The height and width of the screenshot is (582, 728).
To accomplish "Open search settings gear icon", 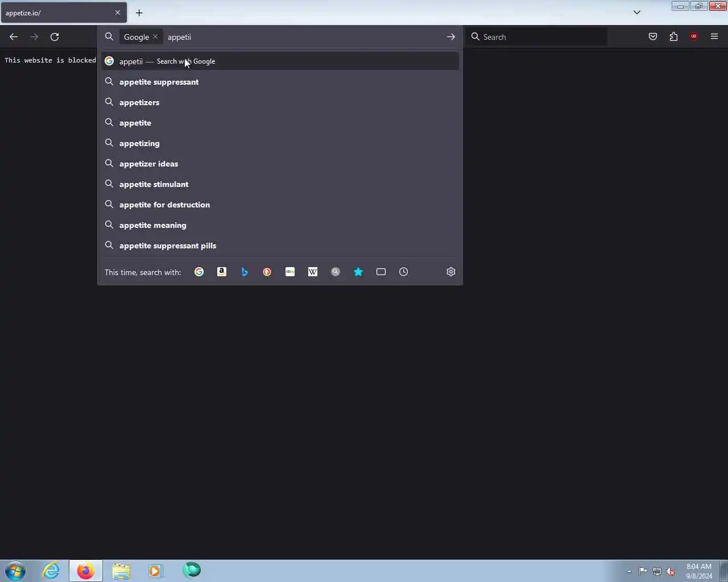I will point(451,272).
